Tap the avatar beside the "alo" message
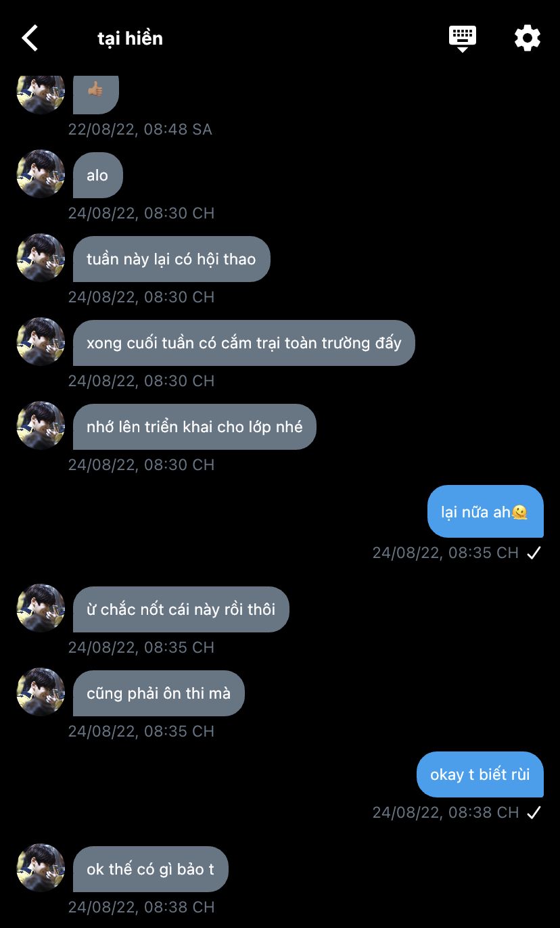Viewport: 560px width, 928px height. coord(41,174)
